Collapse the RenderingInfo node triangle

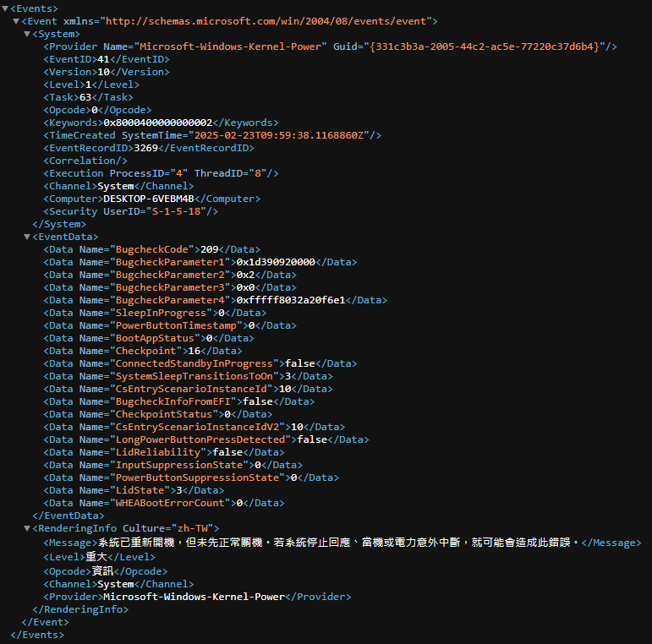pyautogui.click(x=27, y=528)
